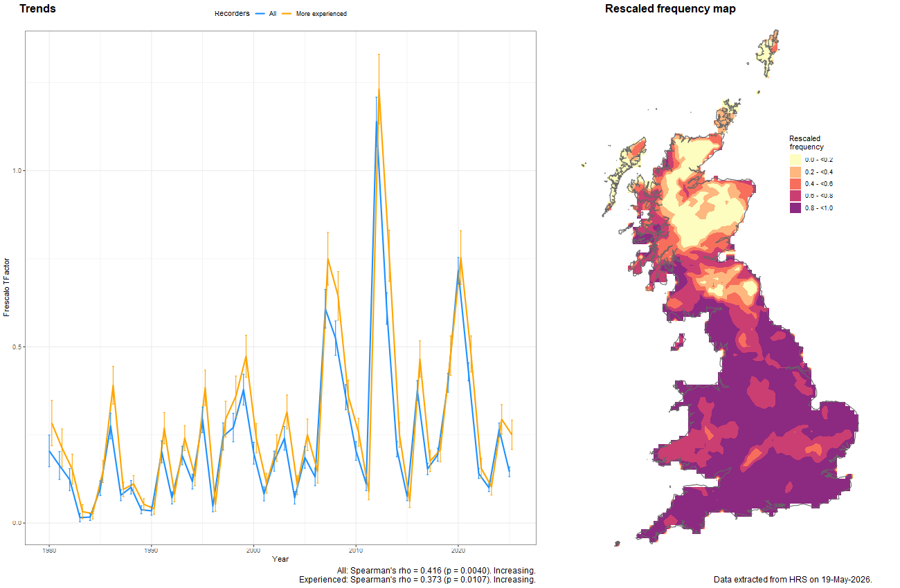Click the '0.8 - <1.0' legend swatch
900x588 pixels.
795,208
